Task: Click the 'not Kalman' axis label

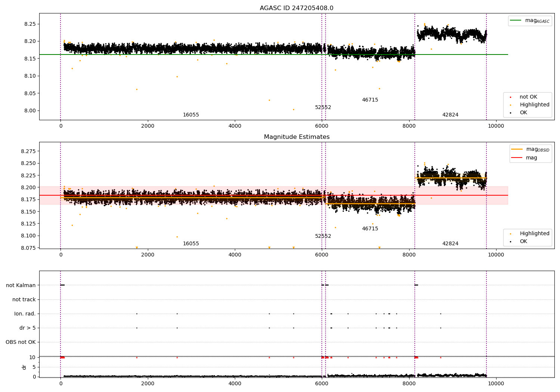Action: coord(21,285)
